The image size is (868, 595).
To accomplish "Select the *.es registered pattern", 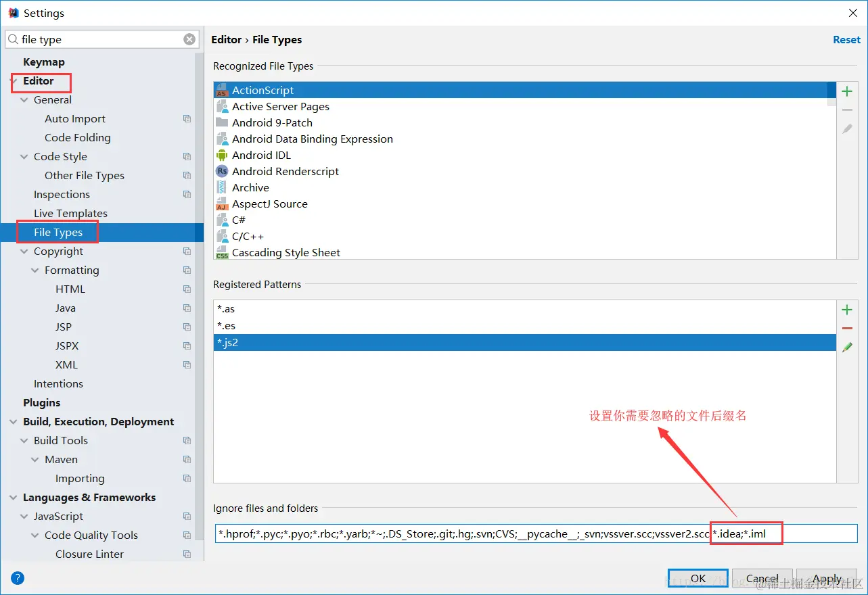I will [525, 326].
